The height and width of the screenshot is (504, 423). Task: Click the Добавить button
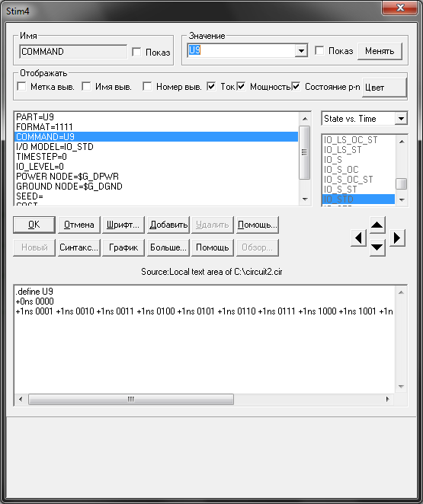pos(168,225)
